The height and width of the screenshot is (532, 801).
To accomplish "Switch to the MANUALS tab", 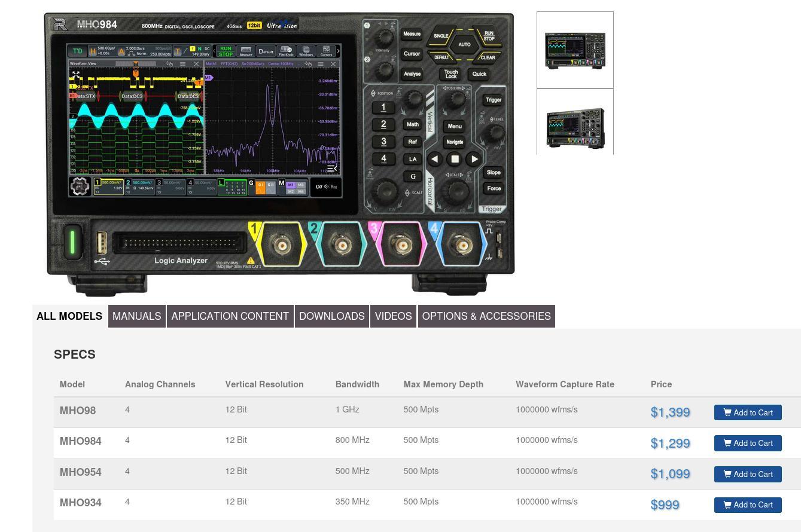I will coord(136,316).
